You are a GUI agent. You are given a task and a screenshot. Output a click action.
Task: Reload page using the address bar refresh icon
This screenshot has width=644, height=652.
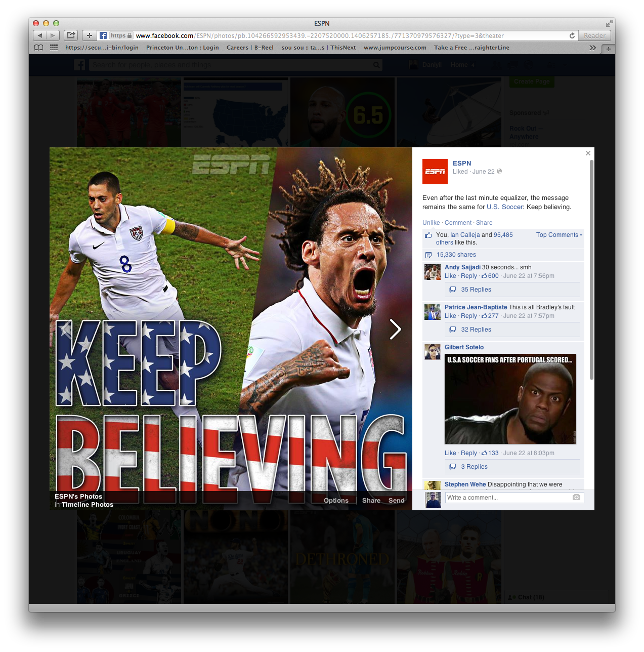pyautogui.click(x=572, y=36)
